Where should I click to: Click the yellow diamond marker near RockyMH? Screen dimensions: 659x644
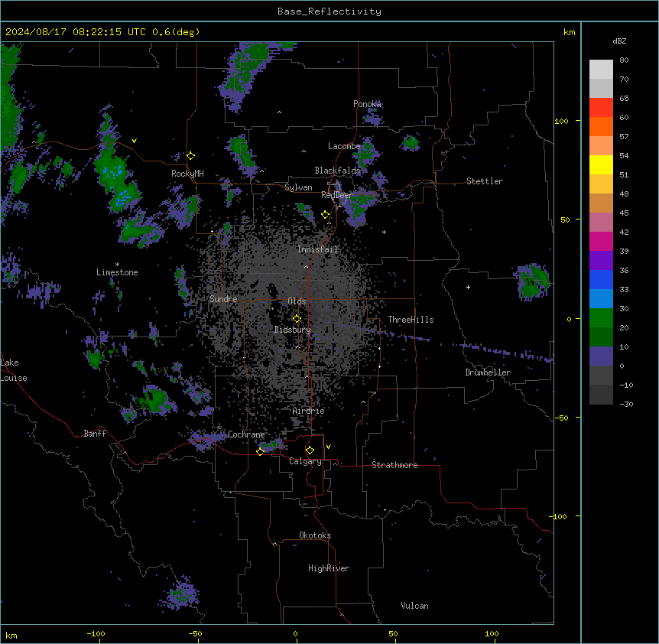191,156
